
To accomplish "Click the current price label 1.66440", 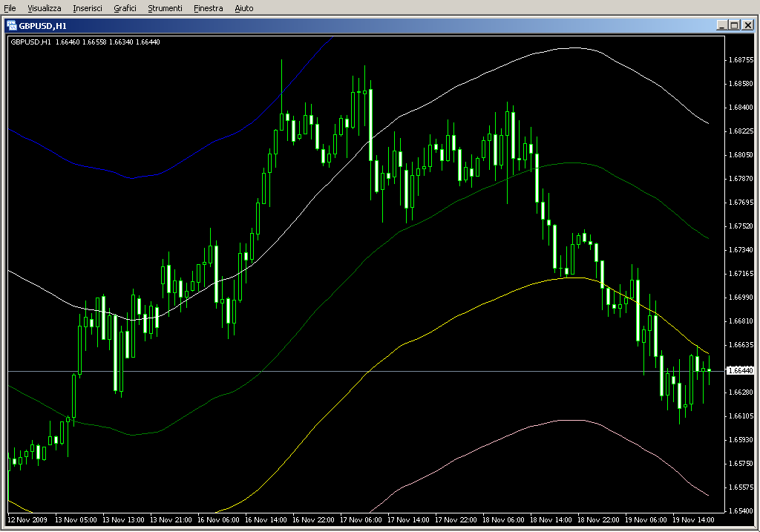I will coord(740,371).
